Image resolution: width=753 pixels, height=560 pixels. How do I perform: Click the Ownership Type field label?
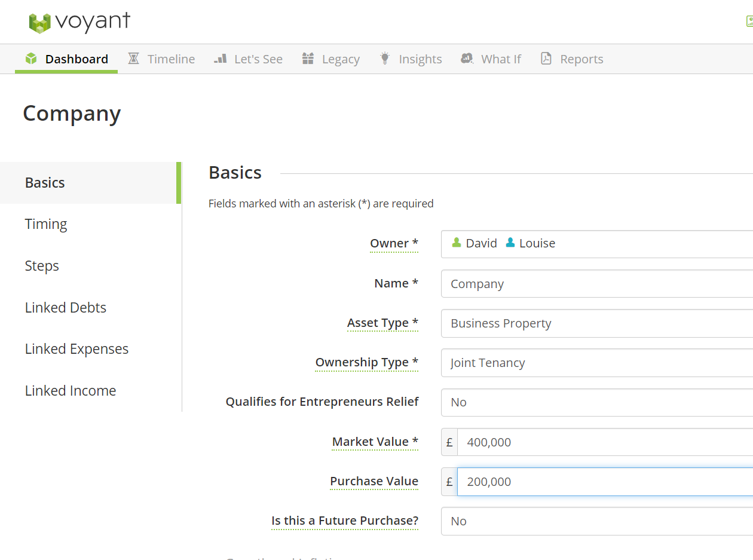pos(367,363)
